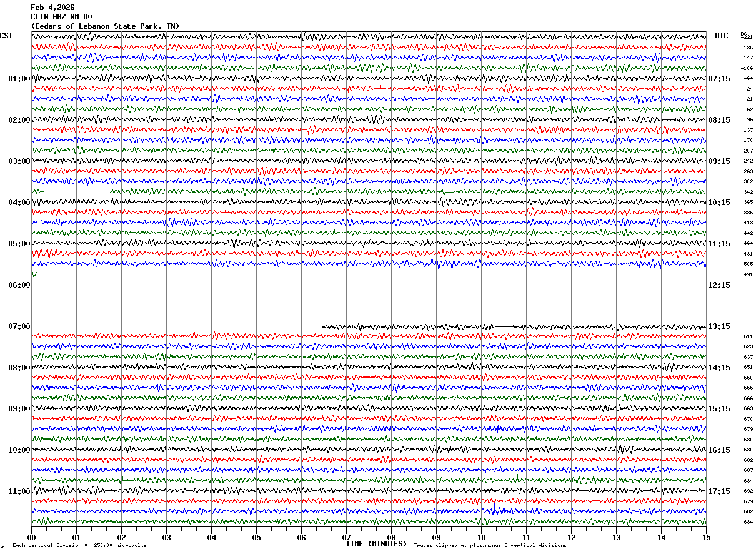756x554 pixels.
Task: Click the "11:15" UTC time label
Action: (719, 244)
